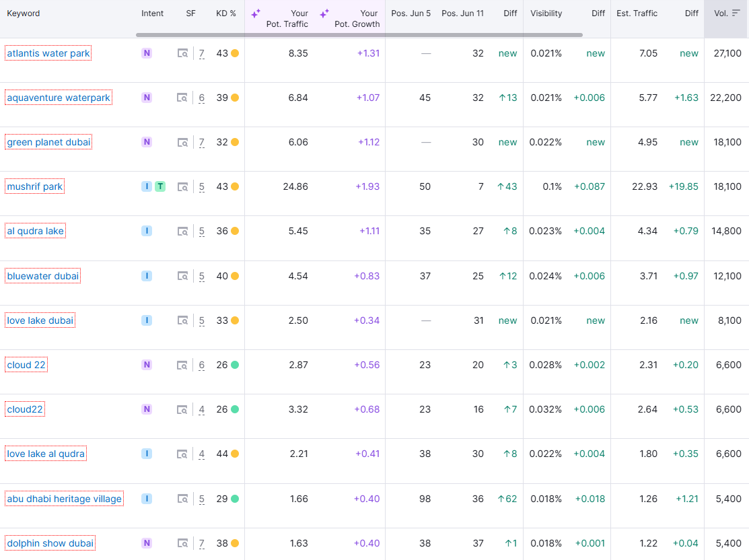749x560 pixels.
Task: Click the horizontal scrollbar under the table header
Action: pyautogui.click(x=359, y=35)
